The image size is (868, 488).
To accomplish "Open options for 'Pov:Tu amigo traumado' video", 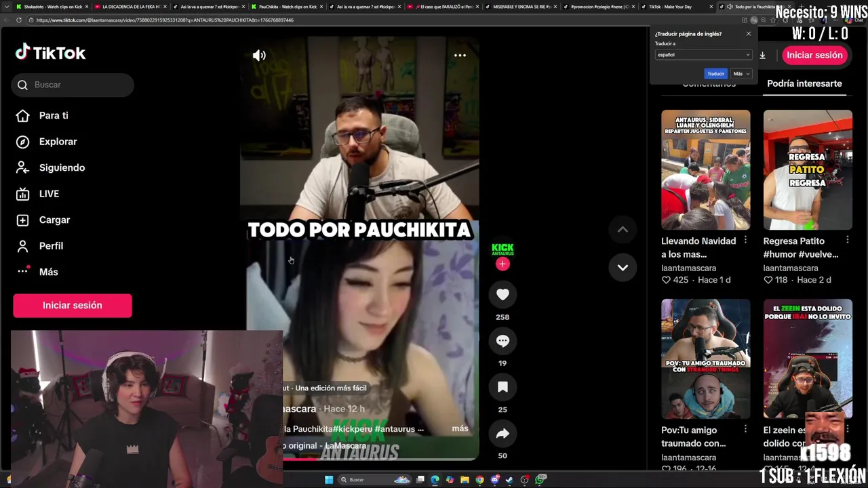I will click(x=745, y=430).
